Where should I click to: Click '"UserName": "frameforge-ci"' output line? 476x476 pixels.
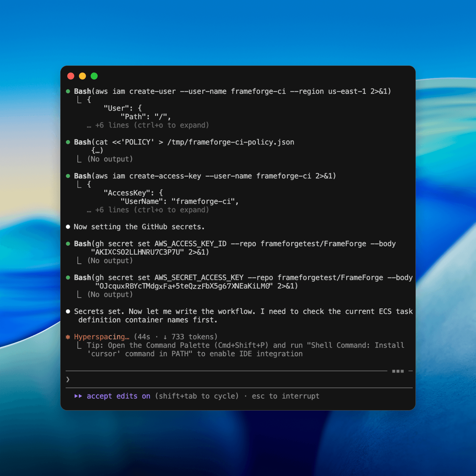click(180, 201)
